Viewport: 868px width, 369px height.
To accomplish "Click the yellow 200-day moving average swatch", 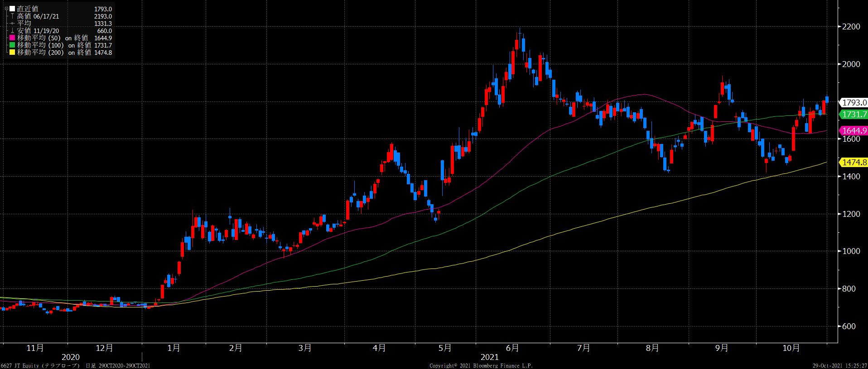I will click(x=12, y=53).
